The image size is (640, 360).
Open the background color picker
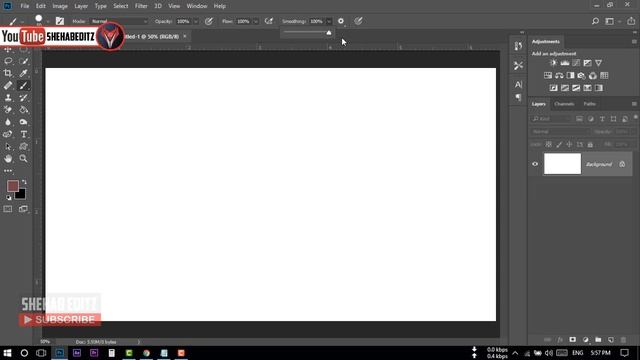(x=21, y=195)
